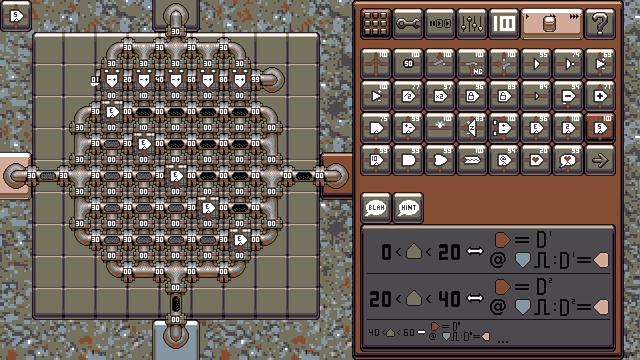Open the sliders settings icon

472,24
